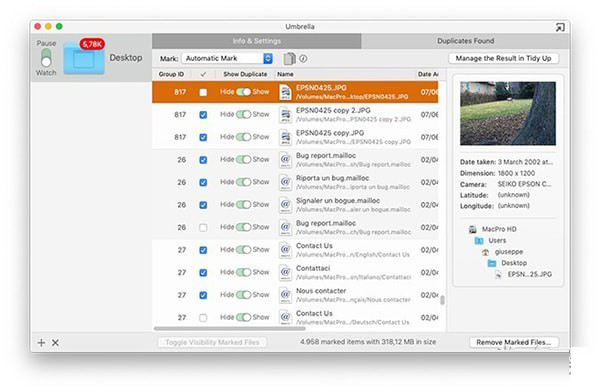Uncheck the Nous contacter checkbox

click(x=203, y=295)
